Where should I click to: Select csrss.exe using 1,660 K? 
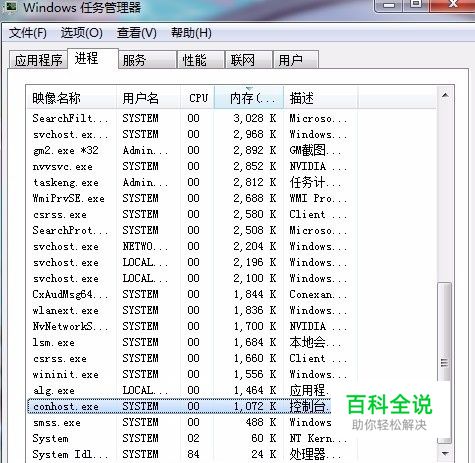coord(232,358)
